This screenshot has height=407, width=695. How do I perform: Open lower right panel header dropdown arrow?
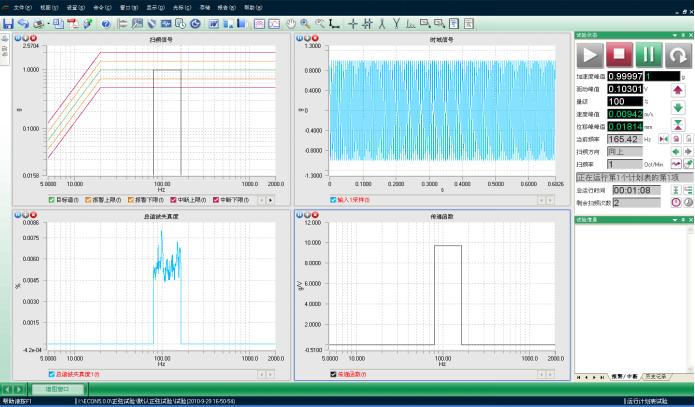(675, 219)
